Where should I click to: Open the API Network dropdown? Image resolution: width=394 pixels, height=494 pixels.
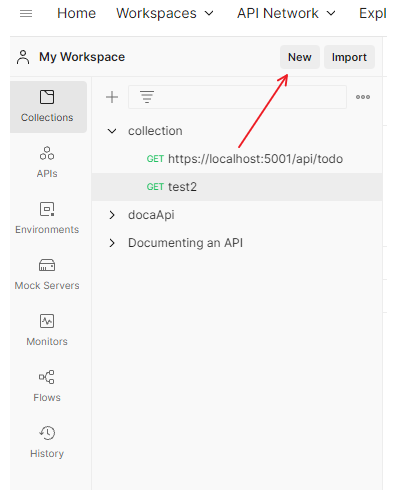click(x=286, y=13)
